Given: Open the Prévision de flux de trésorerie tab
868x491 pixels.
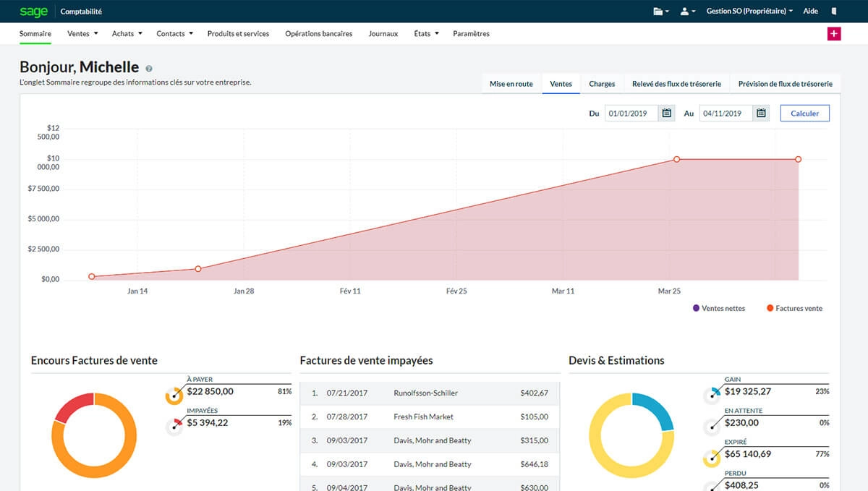Looking at the screenshot, I should 786,83.
